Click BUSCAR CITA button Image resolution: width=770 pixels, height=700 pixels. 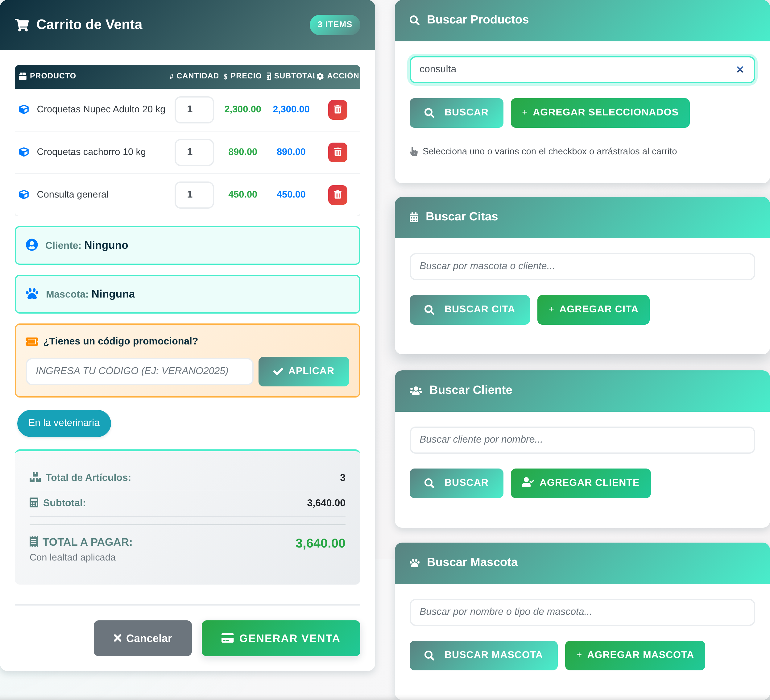(470, 310)
